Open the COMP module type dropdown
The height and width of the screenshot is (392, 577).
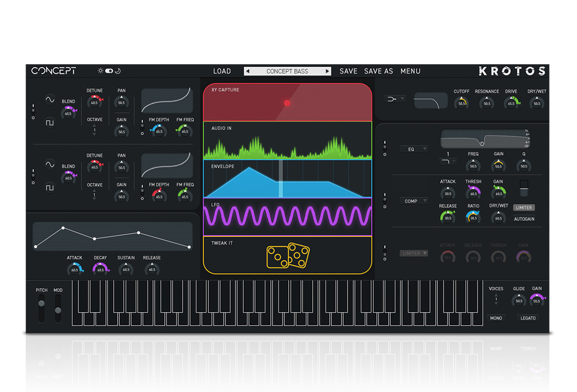pos(414,201)
